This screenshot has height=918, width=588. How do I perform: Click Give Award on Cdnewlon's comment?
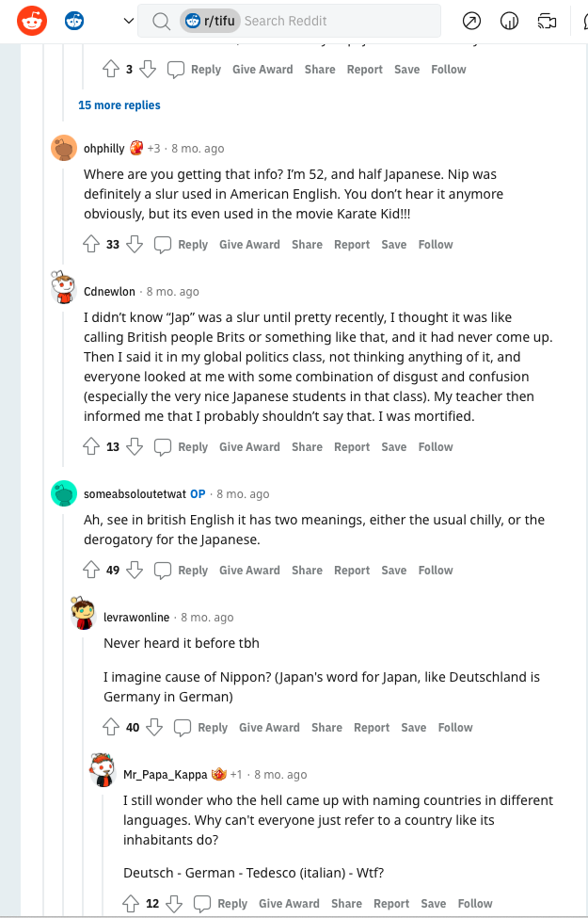click(249, 446)
